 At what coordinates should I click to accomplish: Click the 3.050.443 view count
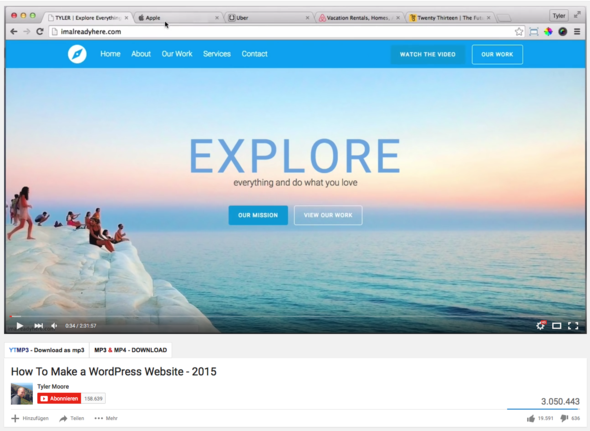(x=560, y=401)
